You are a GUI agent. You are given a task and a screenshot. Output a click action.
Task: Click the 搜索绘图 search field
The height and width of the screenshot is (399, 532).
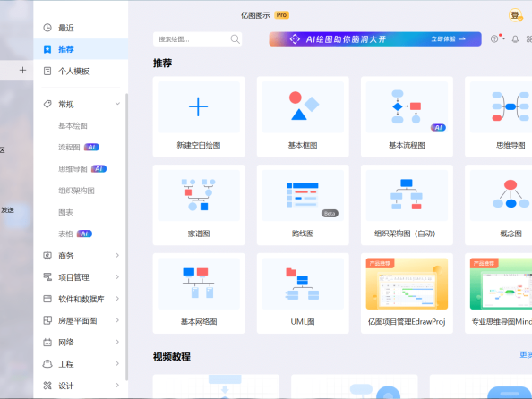pos(197,39)
